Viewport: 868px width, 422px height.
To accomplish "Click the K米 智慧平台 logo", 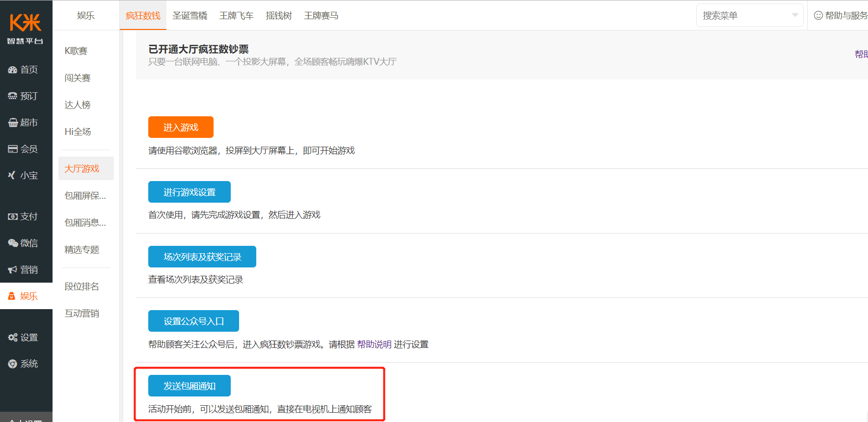I will (x=26, y=29).
